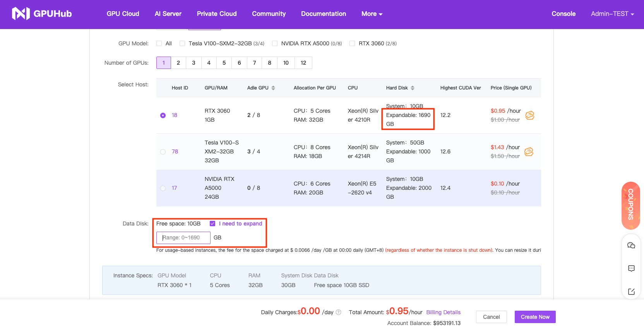
Task: Focus data disk expansion size field
Action: coord(183,238)
